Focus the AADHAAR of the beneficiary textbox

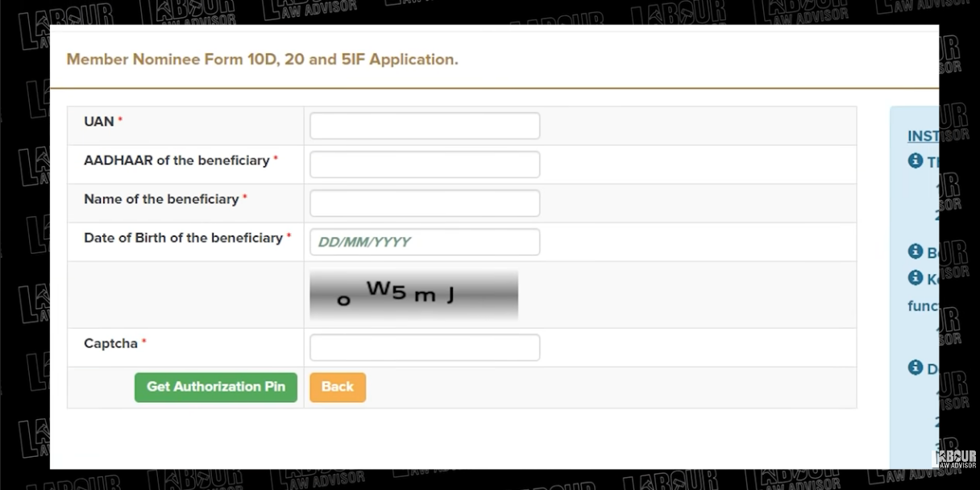[x=425, y=164]
